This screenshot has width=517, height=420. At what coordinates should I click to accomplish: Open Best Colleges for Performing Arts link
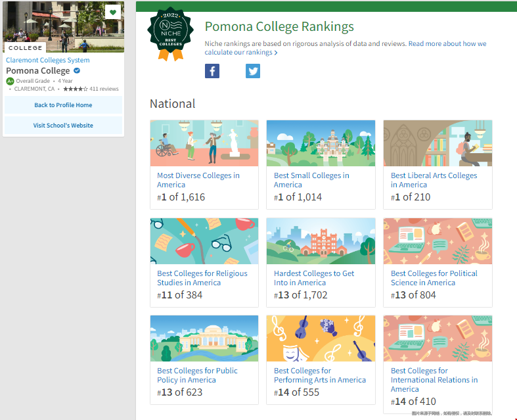(x=320, y=375)
